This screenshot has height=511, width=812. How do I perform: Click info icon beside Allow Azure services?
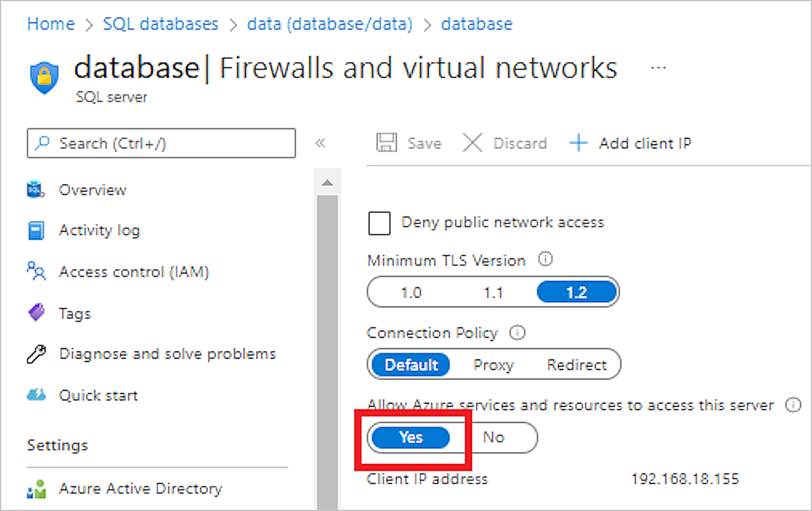(x=793, y=405)
